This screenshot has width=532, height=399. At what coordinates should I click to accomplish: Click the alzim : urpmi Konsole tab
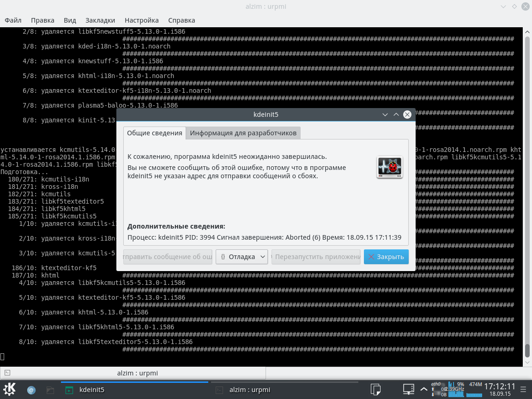point(133,373)
